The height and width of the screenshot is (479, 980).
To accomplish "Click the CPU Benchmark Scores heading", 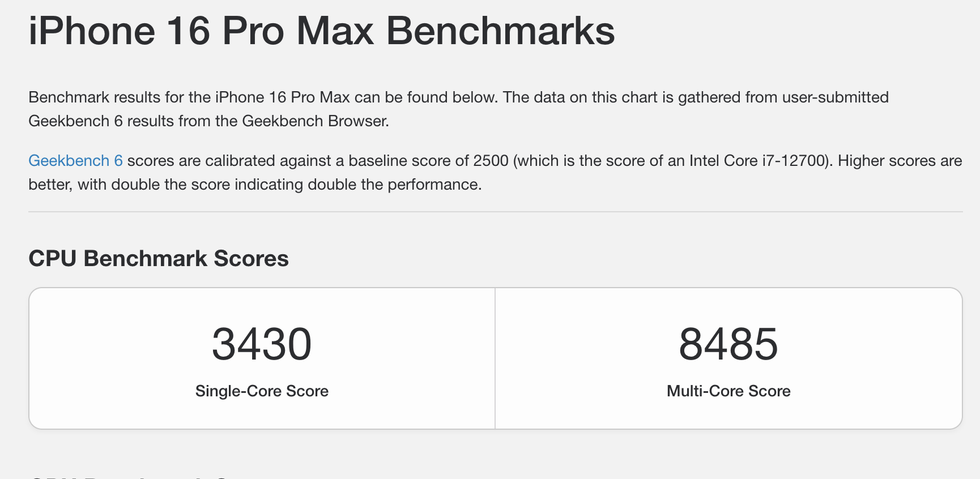I will tap(159, 259).
